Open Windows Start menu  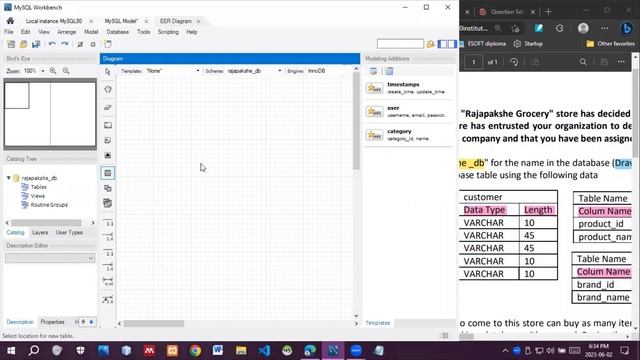tap(11, 351)
